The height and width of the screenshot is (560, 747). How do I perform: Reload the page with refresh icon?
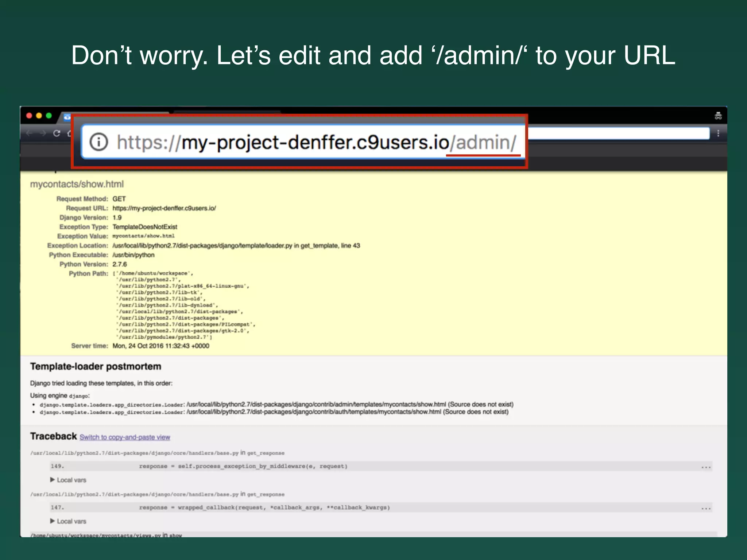pos(57,133)
